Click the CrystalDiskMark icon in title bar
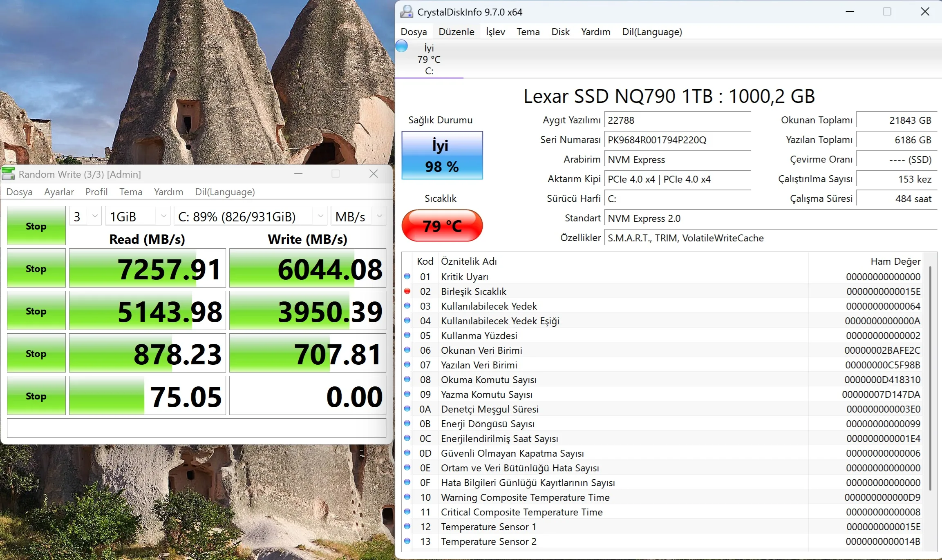The height and width of the screenshot is (560, 942). pyautogui.click(x=8, y=174)
